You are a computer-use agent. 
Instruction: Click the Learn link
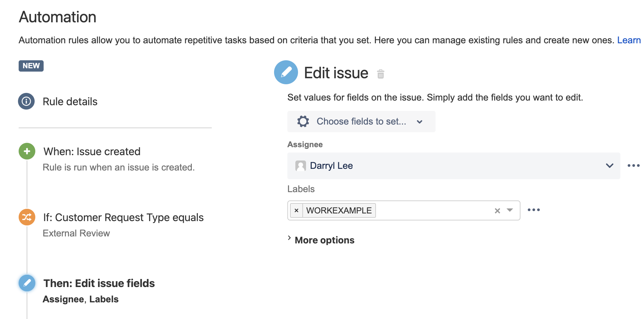[x=629, y=40]
